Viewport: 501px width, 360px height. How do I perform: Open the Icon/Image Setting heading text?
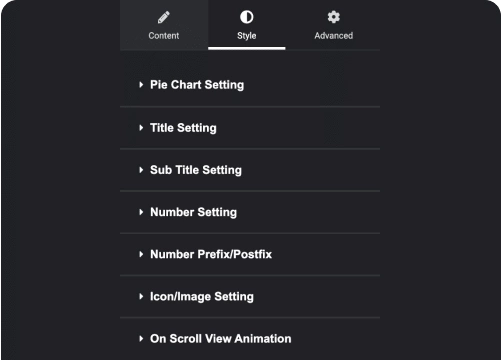point(202,297)
